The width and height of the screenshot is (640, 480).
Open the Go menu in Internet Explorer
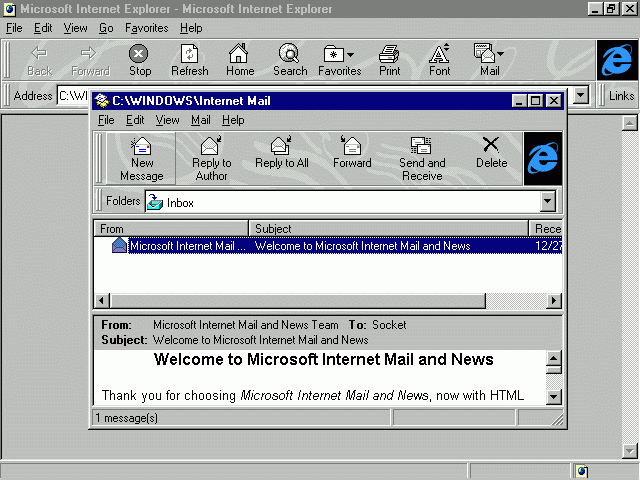click(x=106, y=28)
